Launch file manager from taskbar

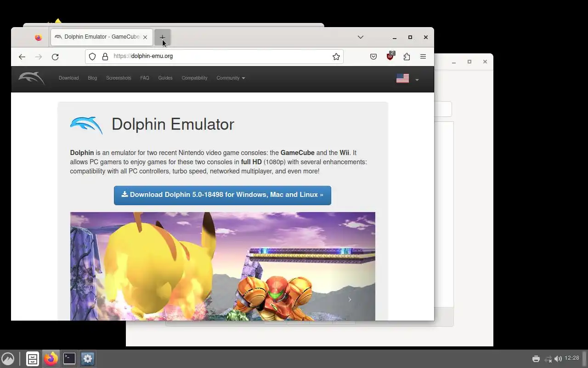coord(33,359)
